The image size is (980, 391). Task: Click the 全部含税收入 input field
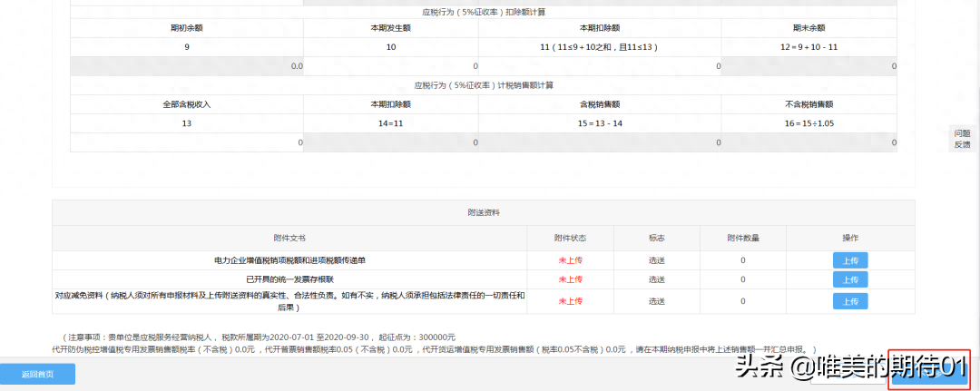pyautogui.click(x=187, y=142)
